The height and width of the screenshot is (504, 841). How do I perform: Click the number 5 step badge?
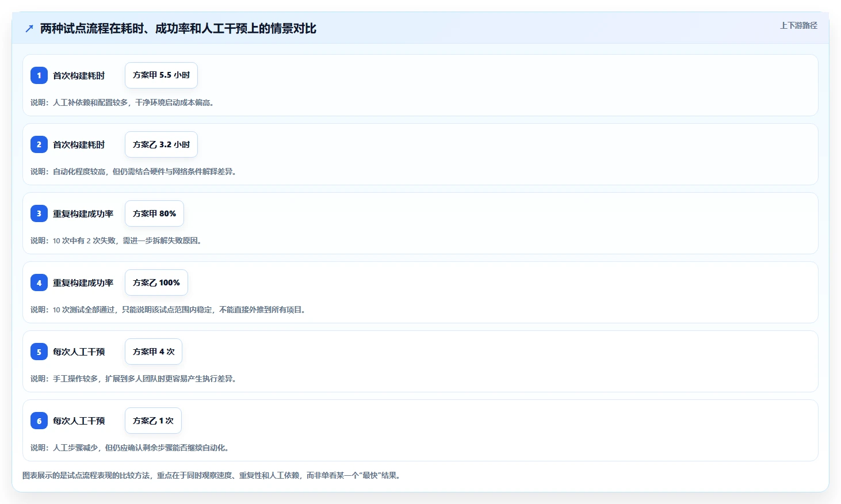(x=39, y=352)
